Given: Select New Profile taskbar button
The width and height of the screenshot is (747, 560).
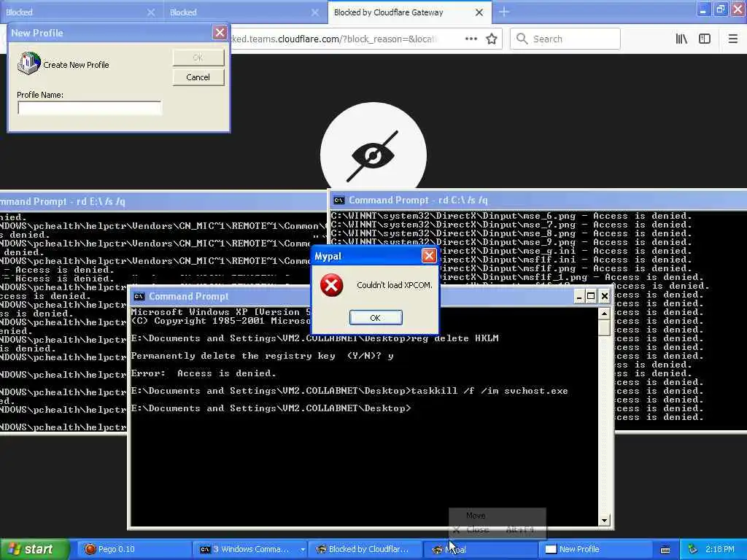Looking at the screenshot, I should click(x=595, y=549).
